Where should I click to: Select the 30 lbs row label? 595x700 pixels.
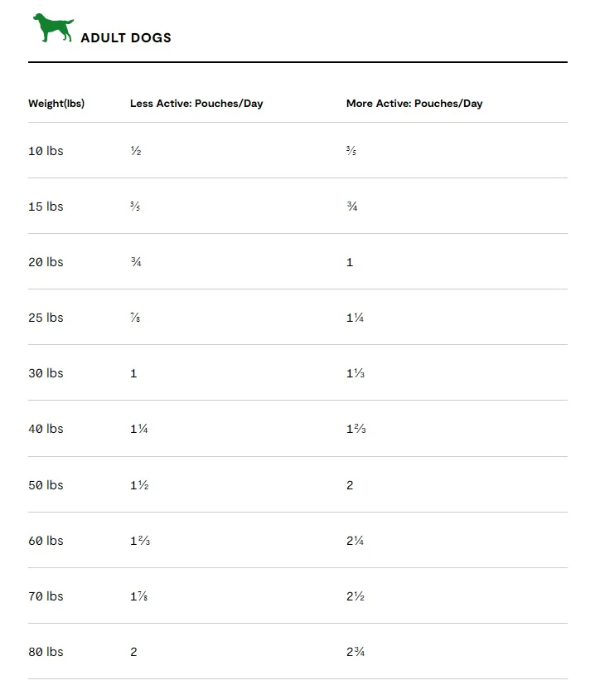click(x=46, y=373)
